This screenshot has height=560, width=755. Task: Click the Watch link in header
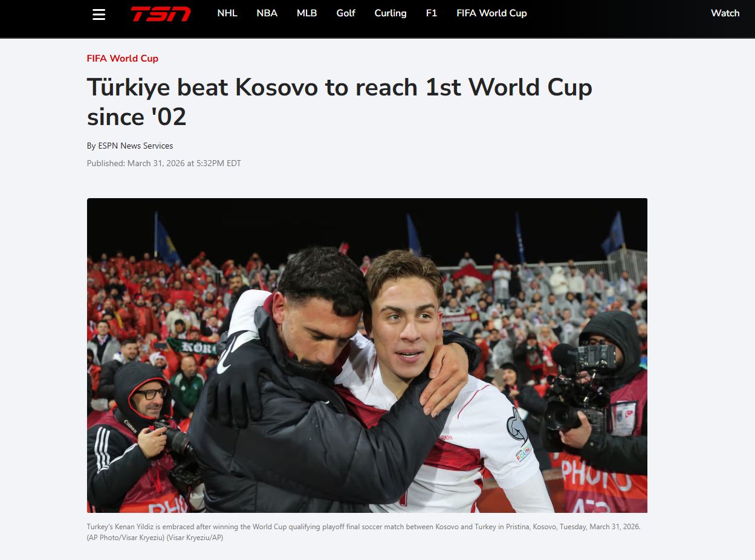725,13
